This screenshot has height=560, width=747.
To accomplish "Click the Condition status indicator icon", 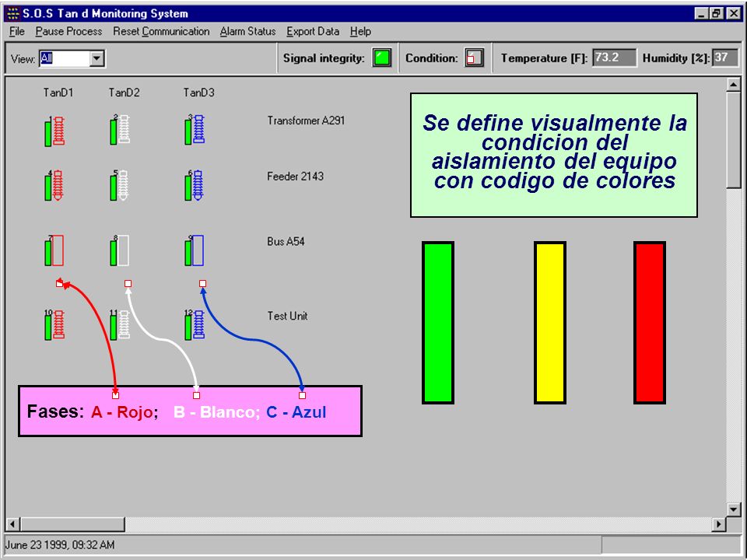I will (474, 58).
